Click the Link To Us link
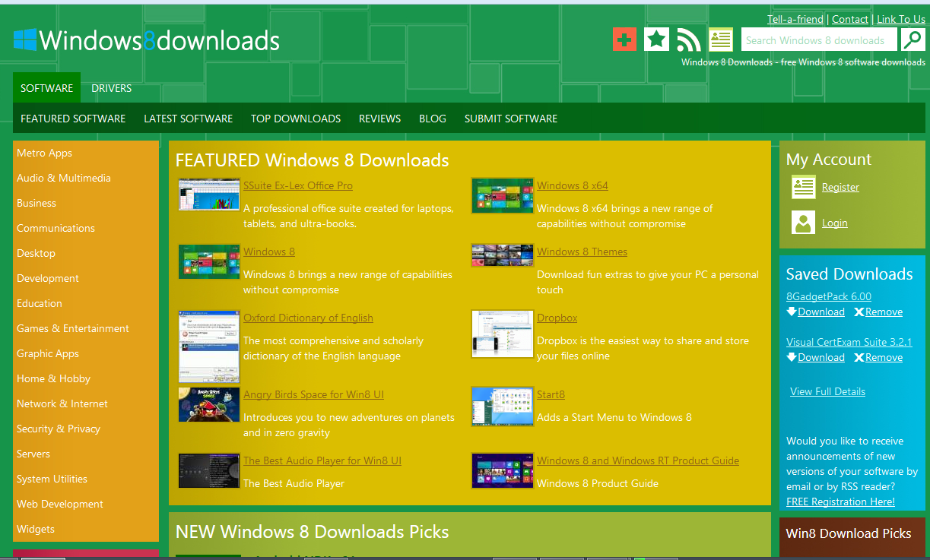The width and height of the screenshot is (930, 560). tap(901, 19)
